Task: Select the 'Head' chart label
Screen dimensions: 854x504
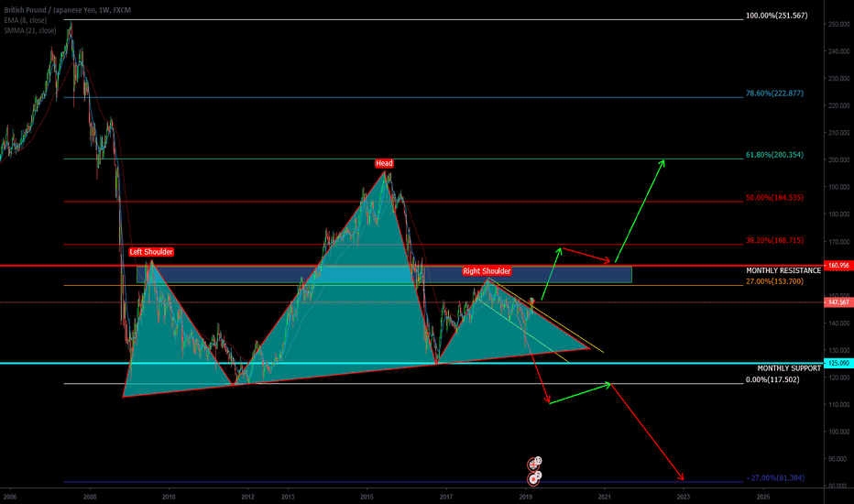Action: coord(384,163)
